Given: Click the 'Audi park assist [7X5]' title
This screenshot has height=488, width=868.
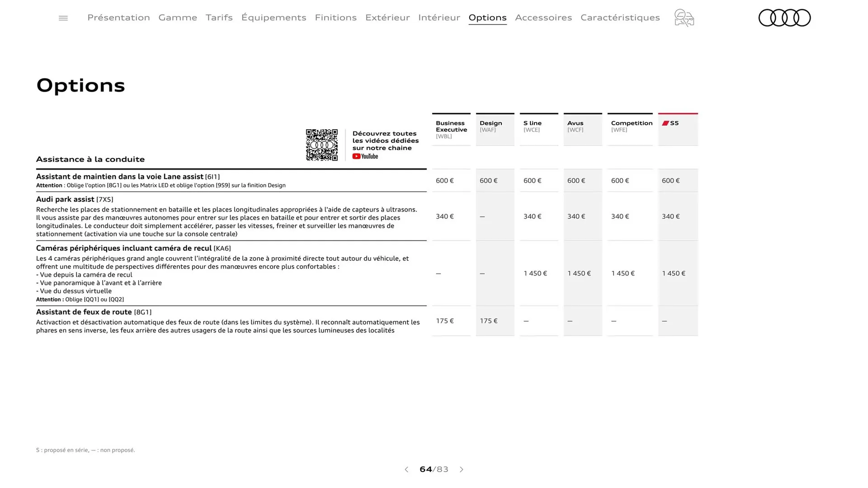Looking at the screenshot, I should 75,199.
